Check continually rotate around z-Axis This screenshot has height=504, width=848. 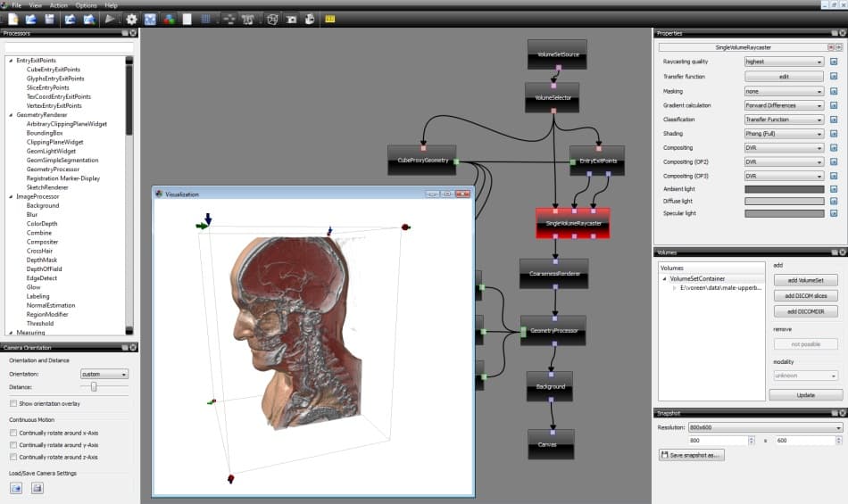[12, 457]
